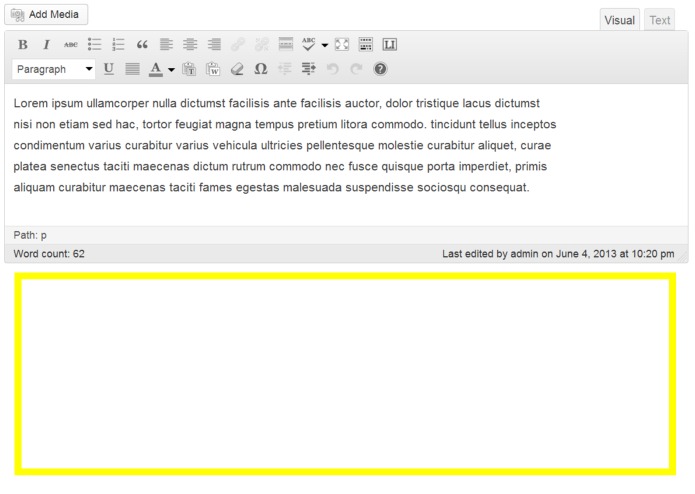Toggle the kitchen sink toolbar
The image size is (695, 494).
coord(366,45)
